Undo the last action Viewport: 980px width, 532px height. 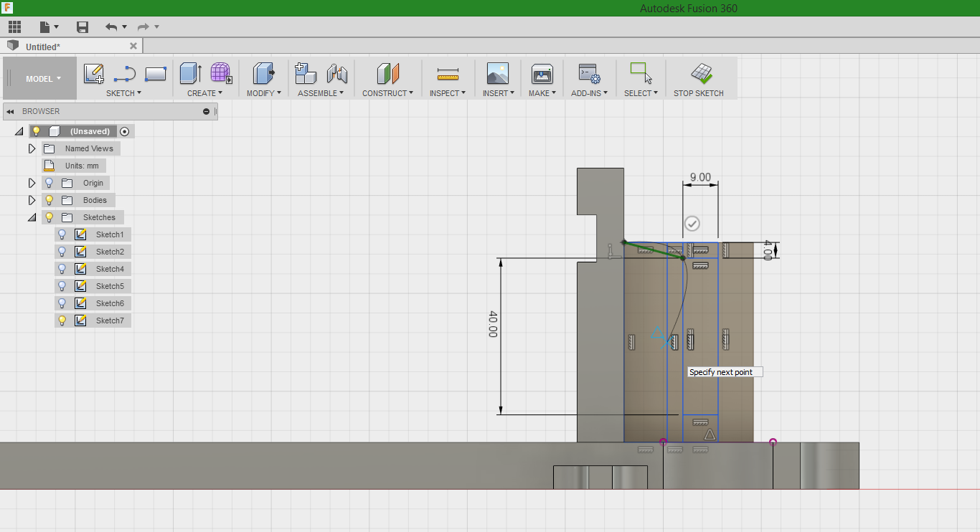(110, 27)
